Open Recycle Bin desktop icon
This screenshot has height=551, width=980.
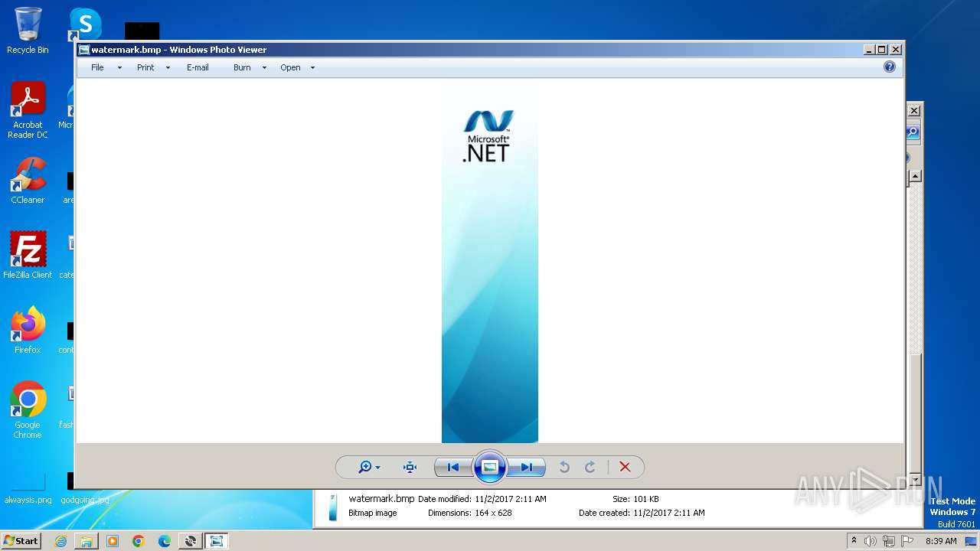tap(28, 31)
